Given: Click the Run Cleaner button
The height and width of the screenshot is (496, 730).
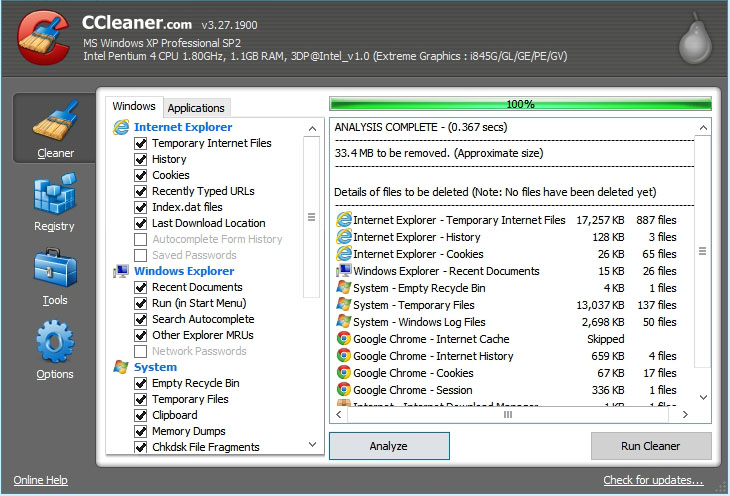Looking at the screenshot, I should 651,446.
